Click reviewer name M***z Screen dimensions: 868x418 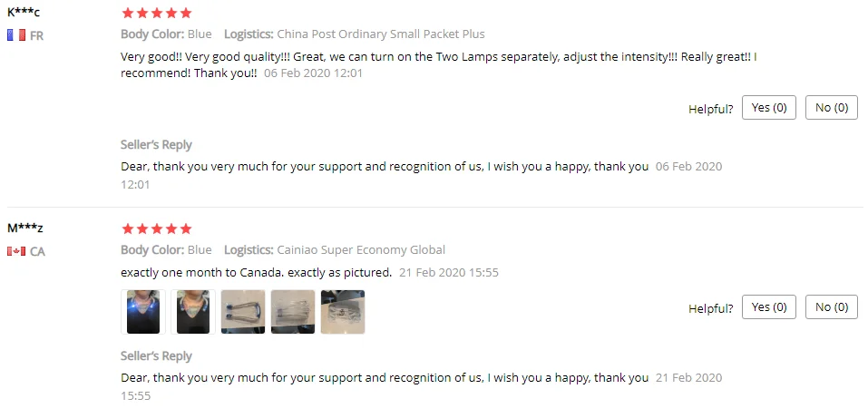point(25,228)
